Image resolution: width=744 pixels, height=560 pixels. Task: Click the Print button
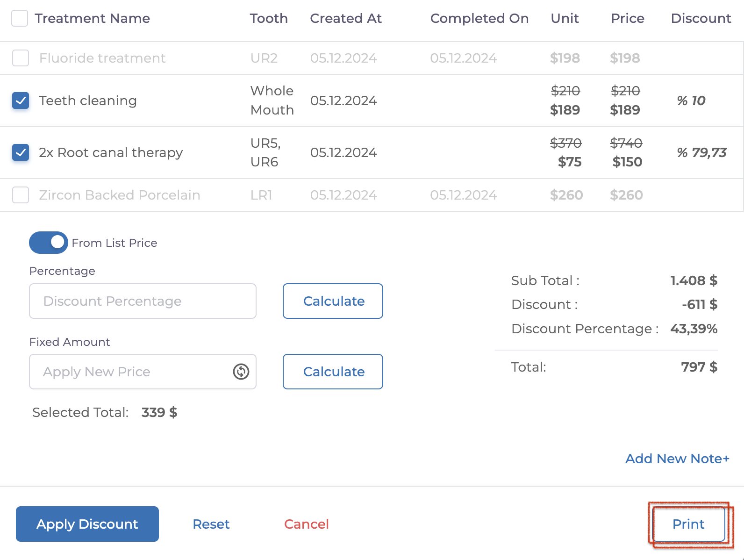(x=688, y=524)
